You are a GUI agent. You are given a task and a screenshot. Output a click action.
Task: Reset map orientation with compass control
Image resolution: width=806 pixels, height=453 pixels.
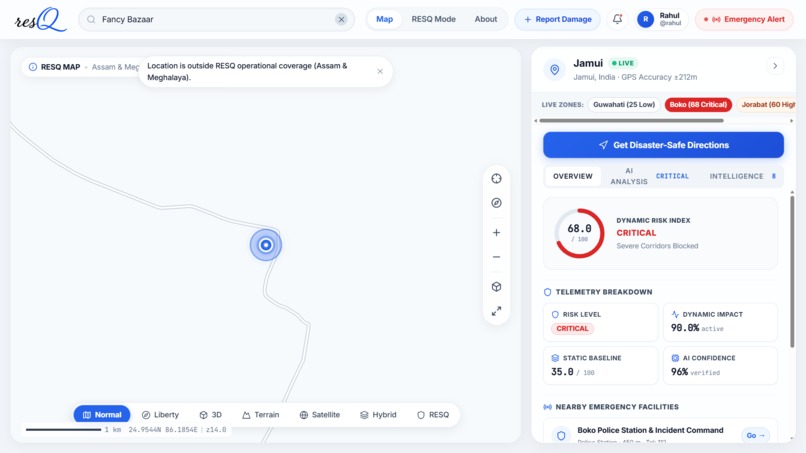coord(497,203)
